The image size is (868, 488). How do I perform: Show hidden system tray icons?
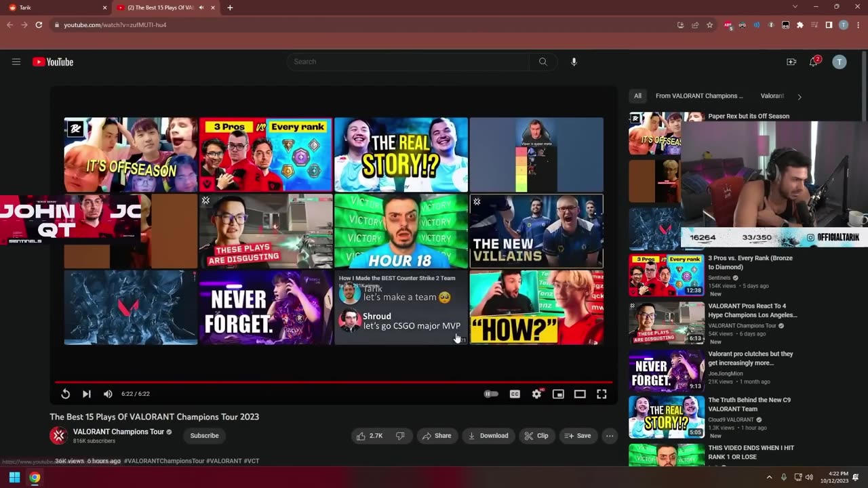769,477
